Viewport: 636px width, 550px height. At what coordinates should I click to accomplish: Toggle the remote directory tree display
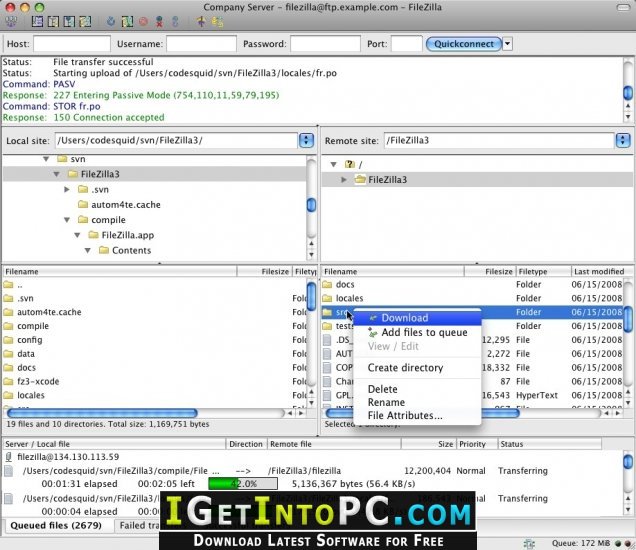(x=69, y=21)
